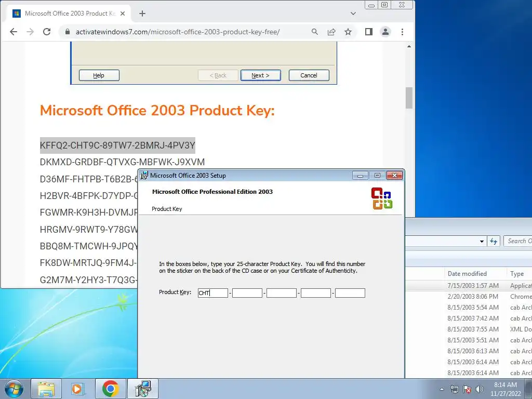Click the share page icon

click(x=331, y=32)
